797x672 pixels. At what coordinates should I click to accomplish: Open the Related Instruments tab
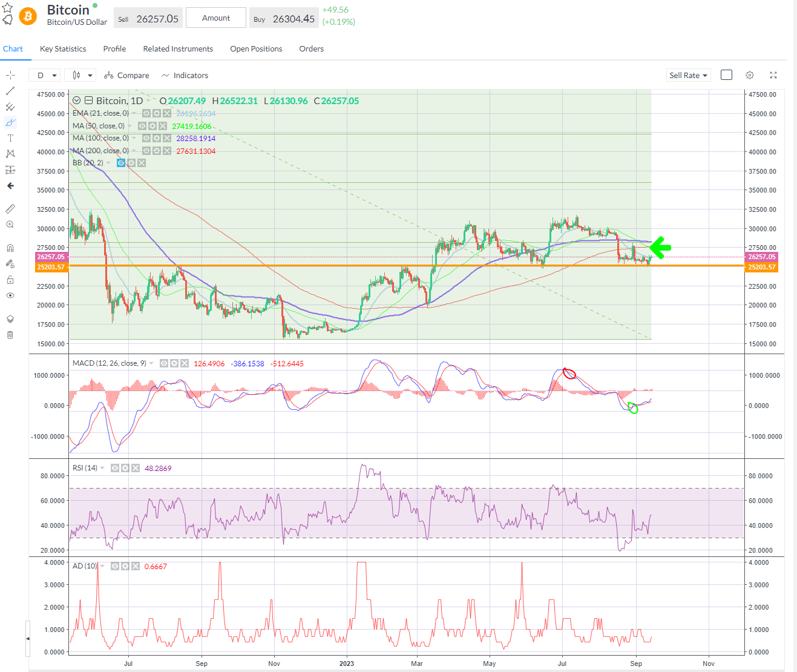[x=178, y=49]
